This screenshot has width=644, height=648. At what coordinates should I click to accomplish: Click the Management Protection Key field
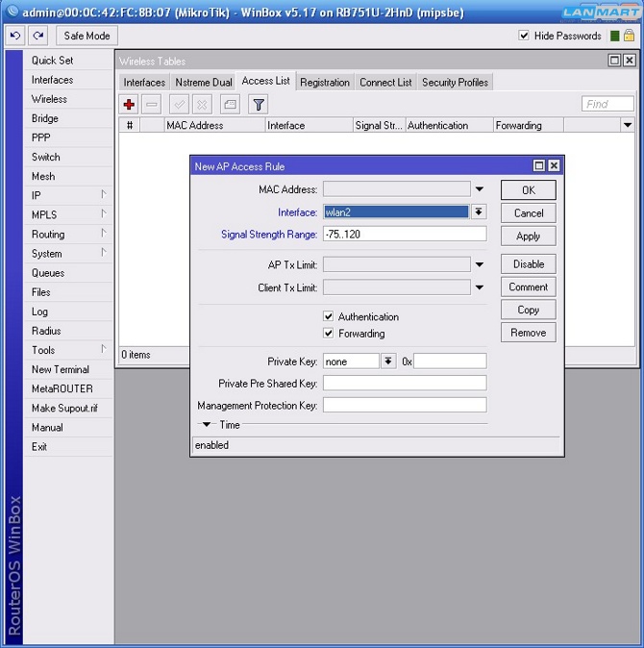(x=405, y=405)
